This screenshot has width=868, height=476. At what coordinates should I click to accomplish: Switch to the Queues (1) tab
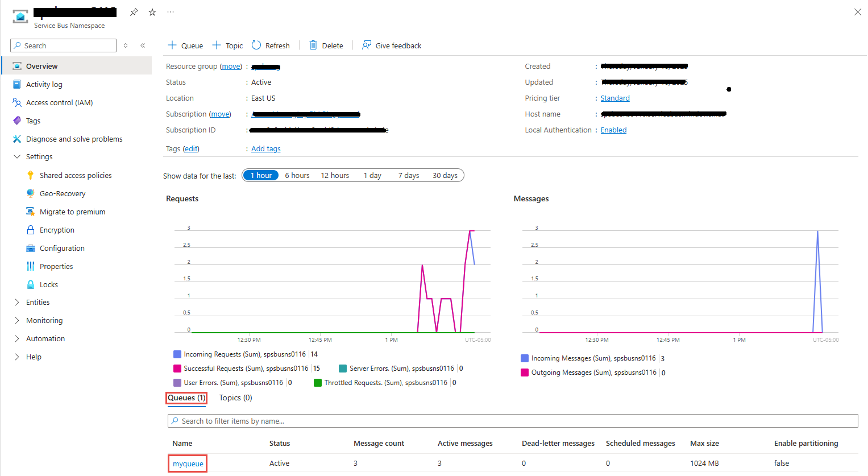point(186,398)
